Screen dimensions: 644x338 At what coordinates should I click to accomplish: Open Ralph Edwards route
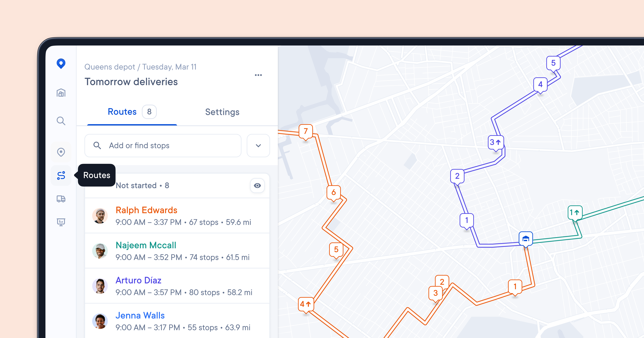177,216
